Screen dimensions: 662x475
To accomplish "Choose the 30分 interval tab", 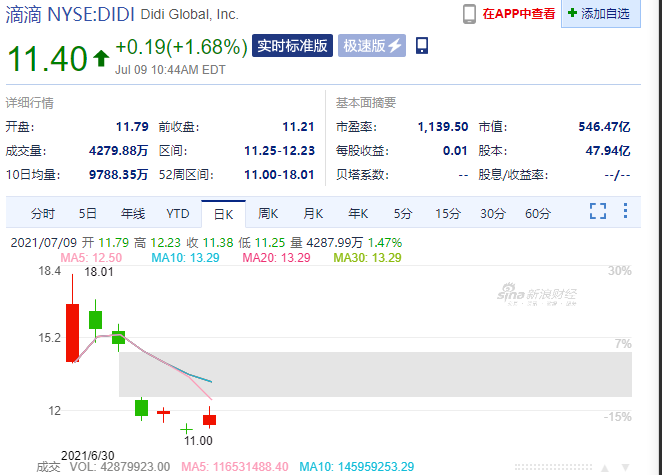I will pyautogui.click(x=493, y=214).
